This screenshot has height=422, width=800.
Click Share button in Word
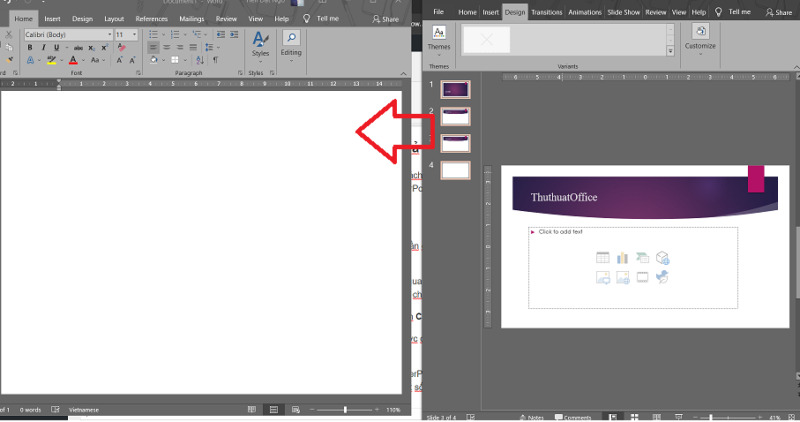click(386, 19)
